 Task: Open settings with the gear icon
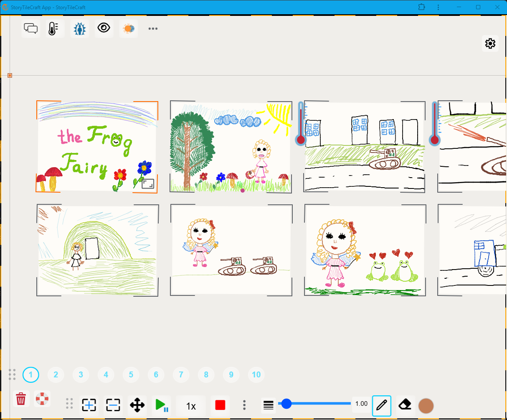pyautogui.click(x=490, y=43)
